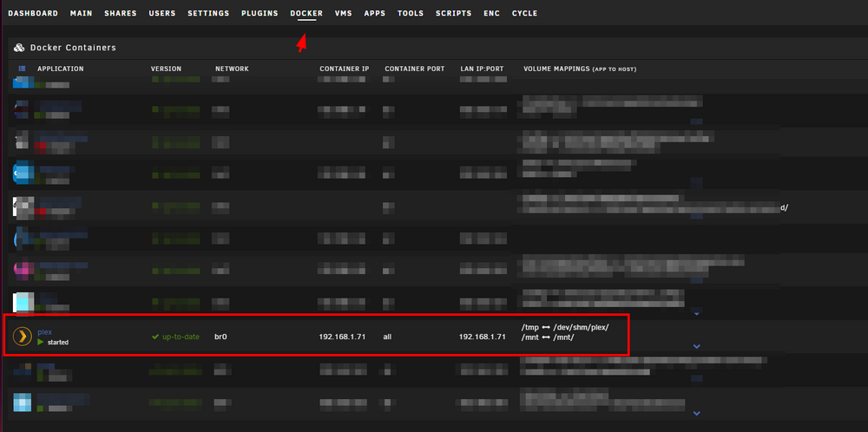Screen dimensions: 868x432
Task: Click plex container IP 192.168.1.71
Action: (x=342, y=337)
